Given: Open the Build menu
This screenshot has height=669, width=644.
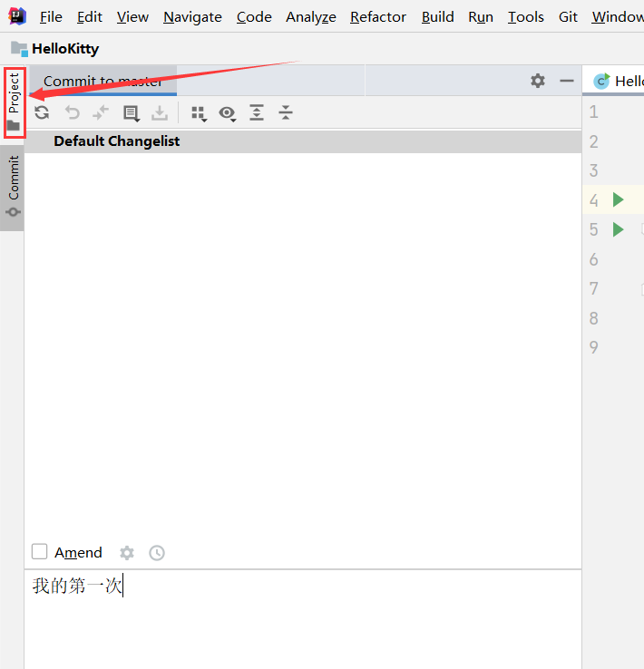Looking at the screenshot, I should (437, 17).
